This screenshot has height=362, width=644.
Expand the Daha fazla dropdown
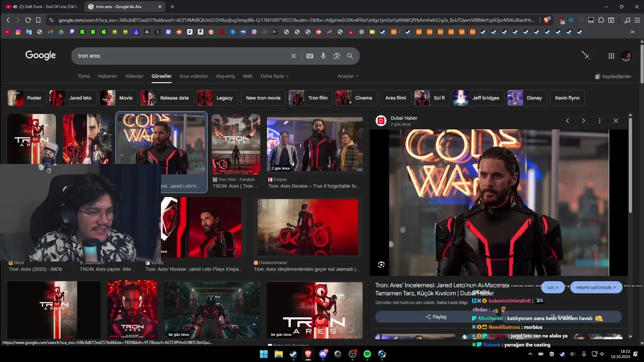275,76
